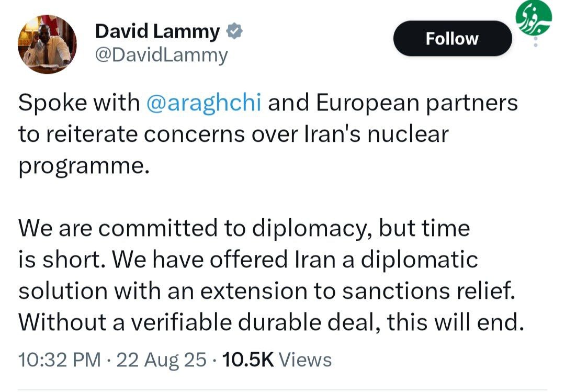Image resolution: width=565 pixels, height=392 pixels.
Task: Click the words 'Spoke with' in tweet
Action: (x=79, y=103)
